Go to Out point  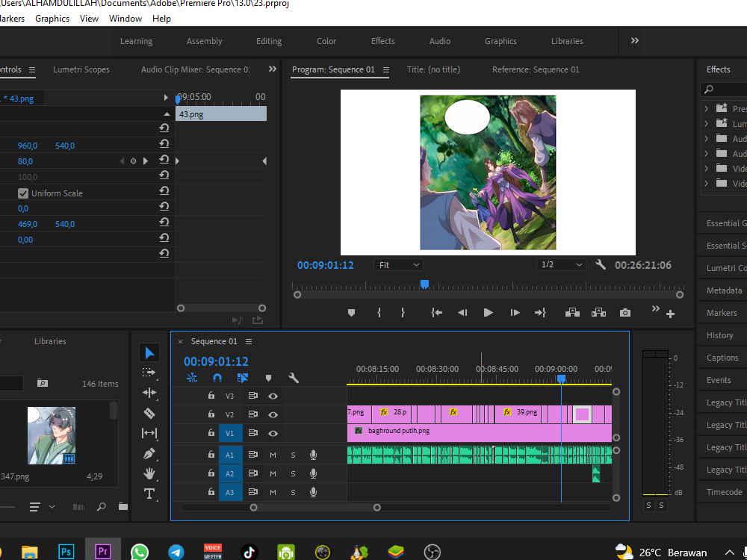pos(540,313)
